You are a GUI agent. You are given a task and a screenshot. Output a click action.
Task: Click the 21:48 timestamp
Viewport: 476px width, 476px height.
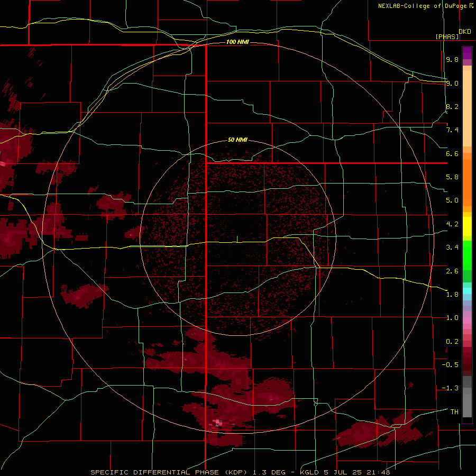pos(379,472)
